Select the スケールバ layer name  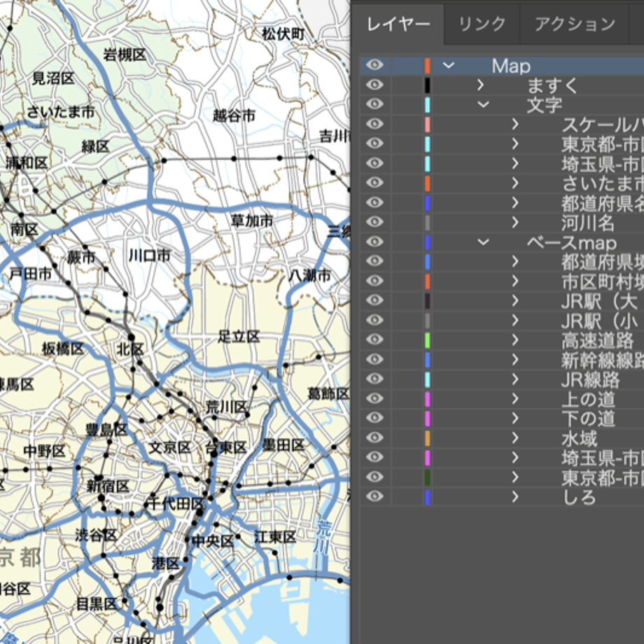click(x=603, y=125)
